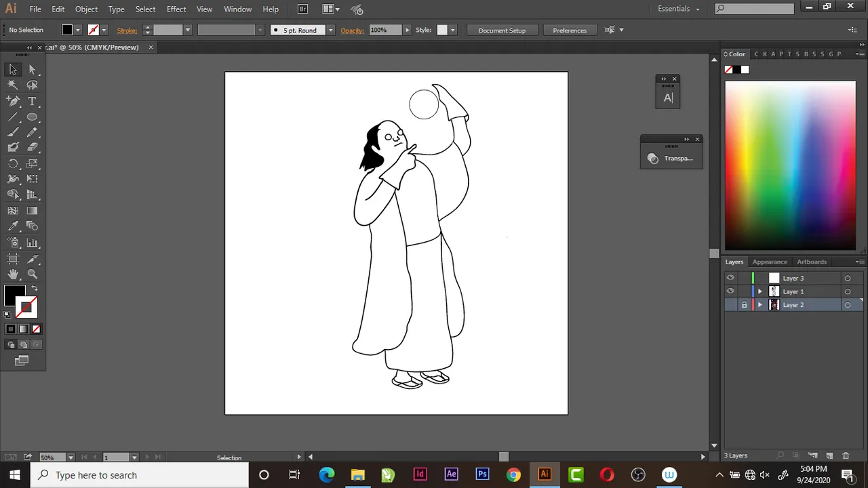The image size is (868, 488).
Task: Pick the Shape Builder tool
Action: [x=13, y=195]
